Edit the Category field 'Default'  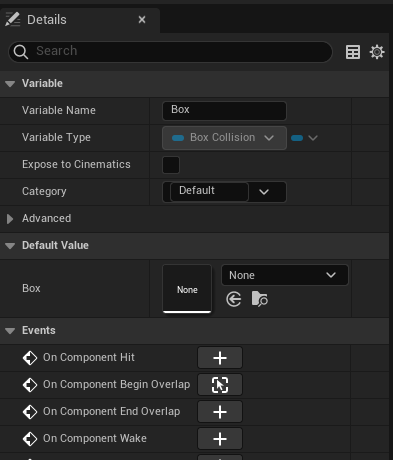click(x=209, y=192)
